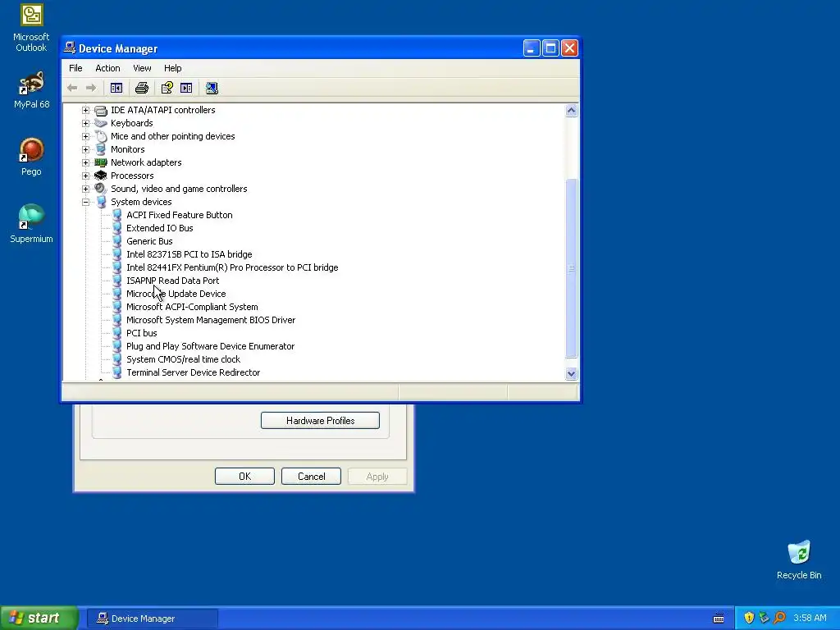Click the Safely Remove Hardware tray icon
The height and width of the screenshot is (630, 840).
point(764,618)
